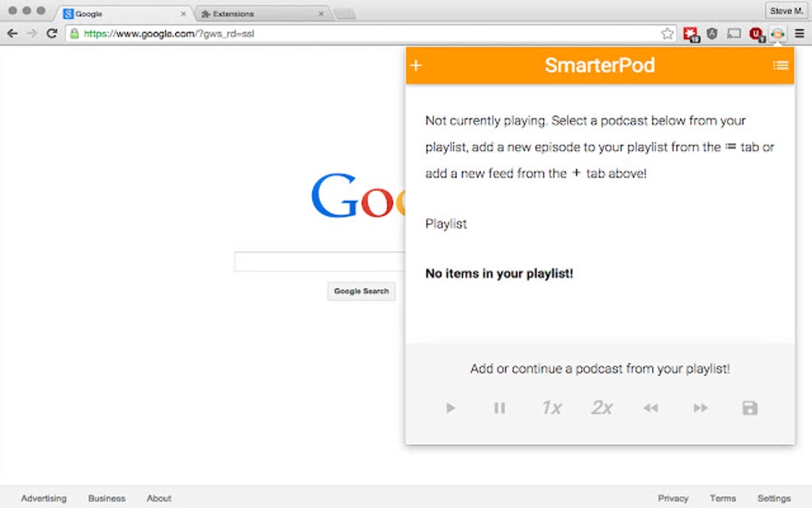Screen dimensions: 812x508
Task: Open the add feed plus tab in SmarterPod
Action: coord(416,65)
